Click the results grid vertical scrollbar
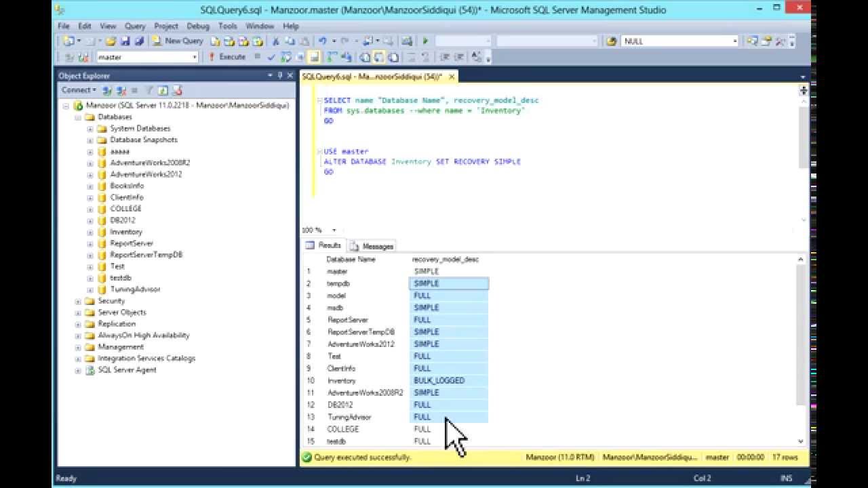This screenshot has height=488, width=868. [801, 350]
